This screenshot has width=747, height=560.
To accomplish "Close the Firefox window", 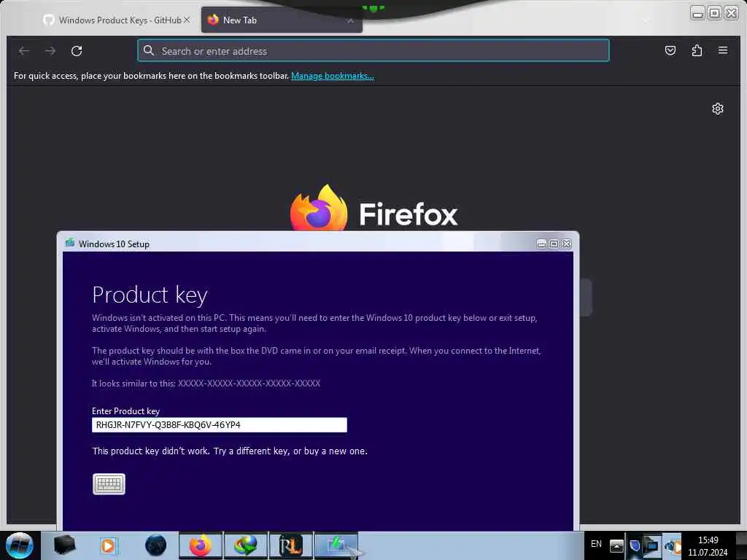I will 731,13.
